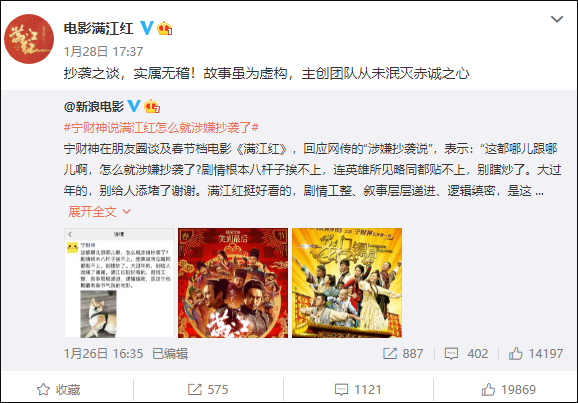Expand full text via 展开全文
Viewport: 578px width, 403px height.
pos(92,212)
